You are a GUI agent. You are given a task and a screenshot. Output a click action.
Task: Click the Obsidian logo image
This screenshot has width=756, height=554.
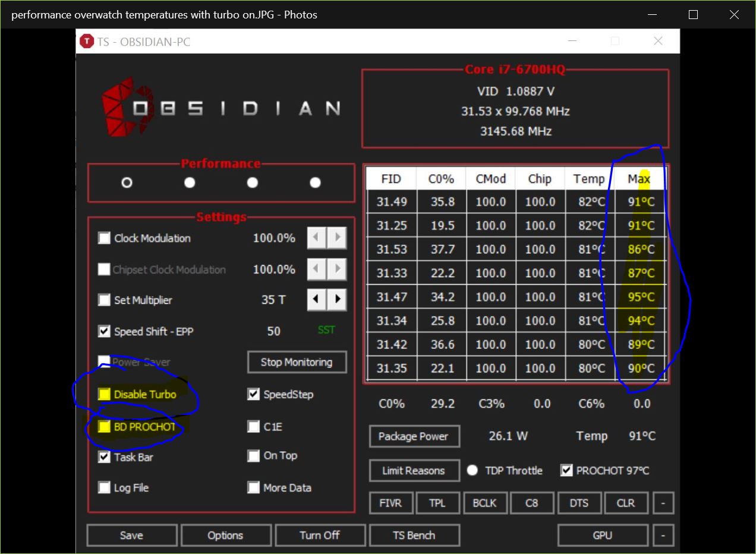tap(221, 106)
